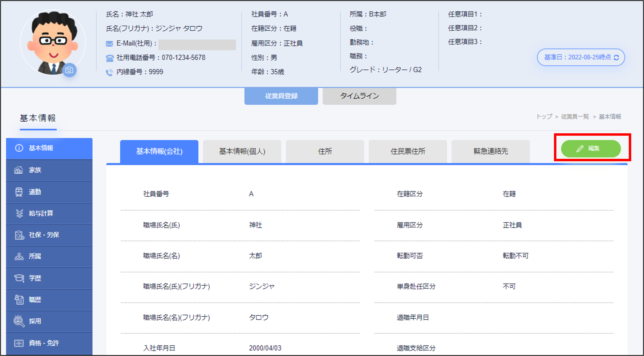The height and width of the screenshot is (356, 644).
Task: Click the 社保・労保 icon in sidebar
Action: tap(19, 235)
